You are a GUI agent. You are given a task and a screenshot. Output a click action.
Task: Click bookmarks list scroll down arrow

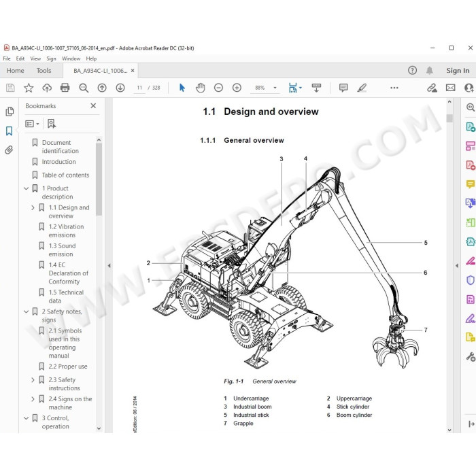pos(99,428)
